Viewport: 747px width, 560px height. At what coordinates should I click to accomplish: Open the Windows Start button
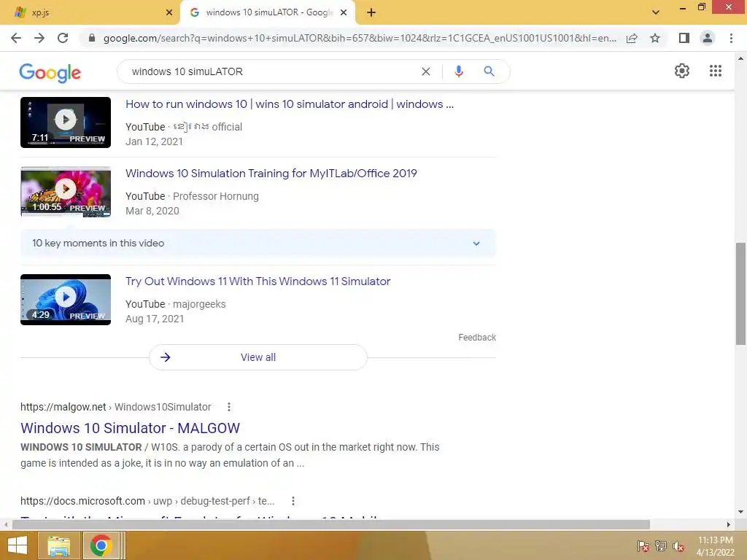pos(18,545)
